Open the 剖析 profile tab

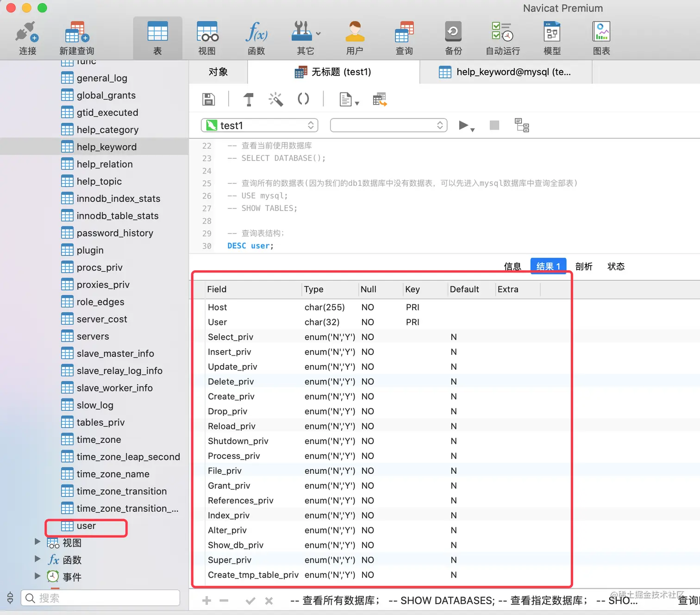(x=584, y=266)
